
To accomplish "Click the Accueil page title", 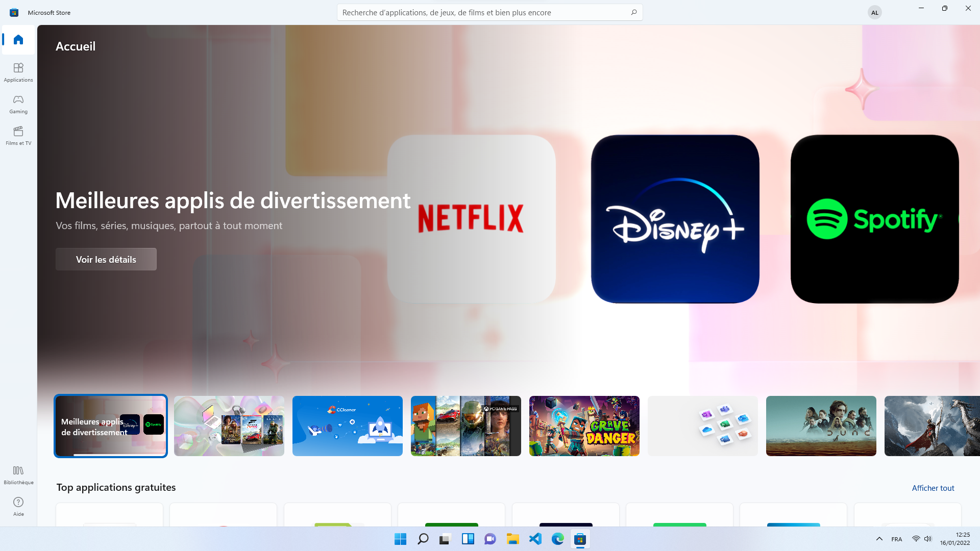I will 76,46.
